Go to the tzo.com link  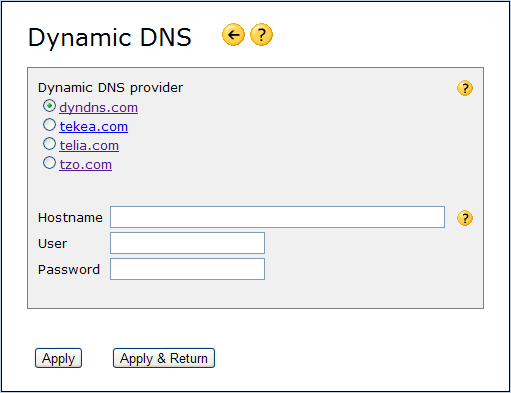(86, 165)
